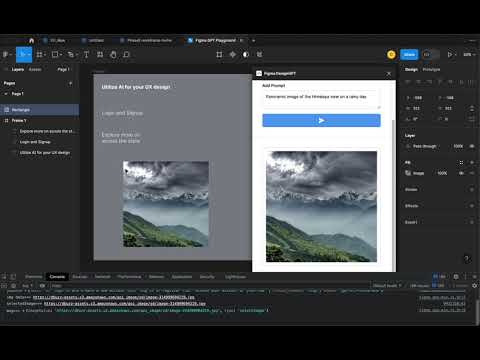
Task: Add a stroke with plus button
Action: click(472, 189)
